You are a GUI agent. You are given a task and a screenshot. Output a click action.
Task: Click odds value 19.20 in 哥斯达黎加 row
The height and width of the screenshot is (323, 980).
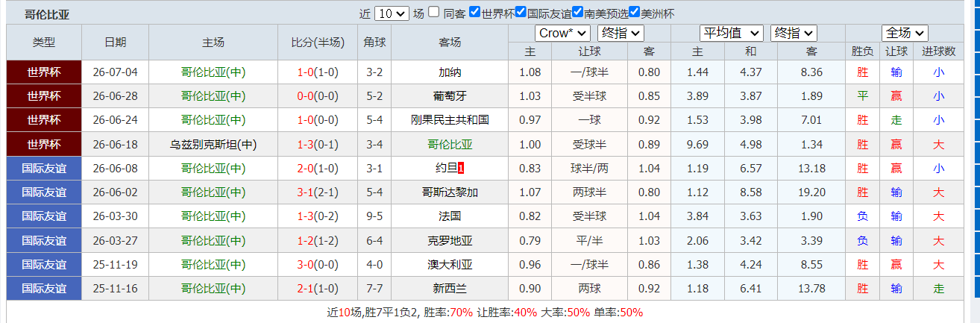[x=811, y=192]
